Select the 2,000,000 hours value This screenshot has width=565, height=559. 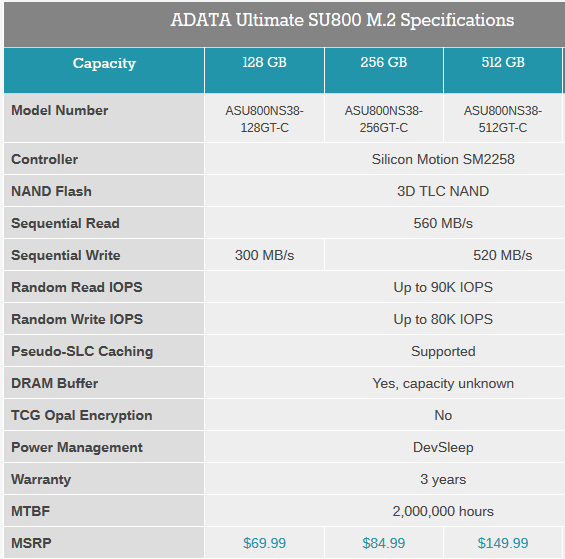[x=443, y=511]
